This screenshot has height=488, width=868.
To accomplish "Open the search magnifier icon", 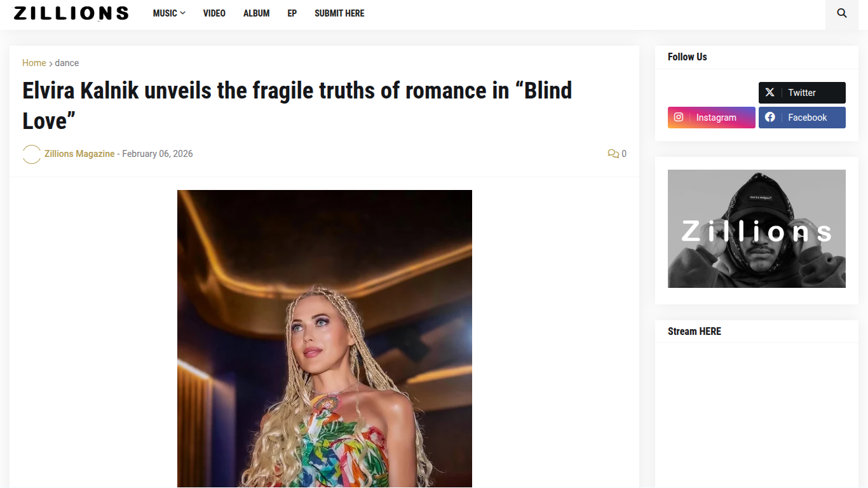I will pyautogui.click(x=842, y=13).
